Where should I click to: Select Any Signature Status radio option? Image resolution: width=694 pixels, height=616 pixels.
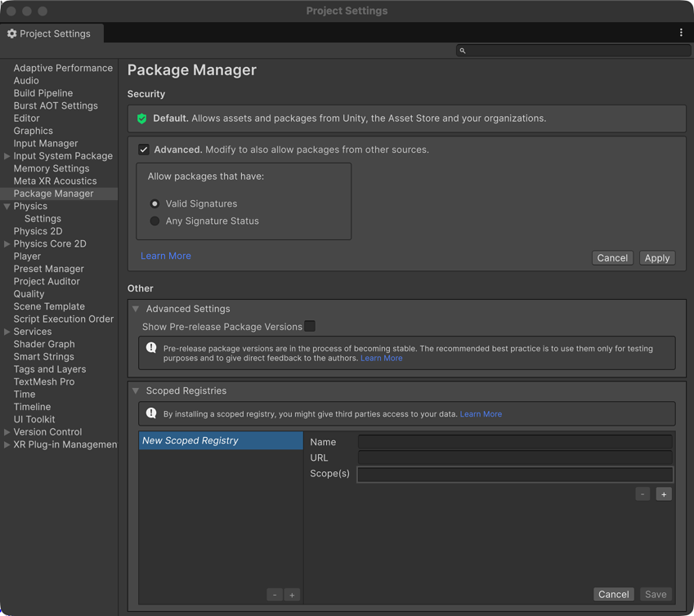154,221
